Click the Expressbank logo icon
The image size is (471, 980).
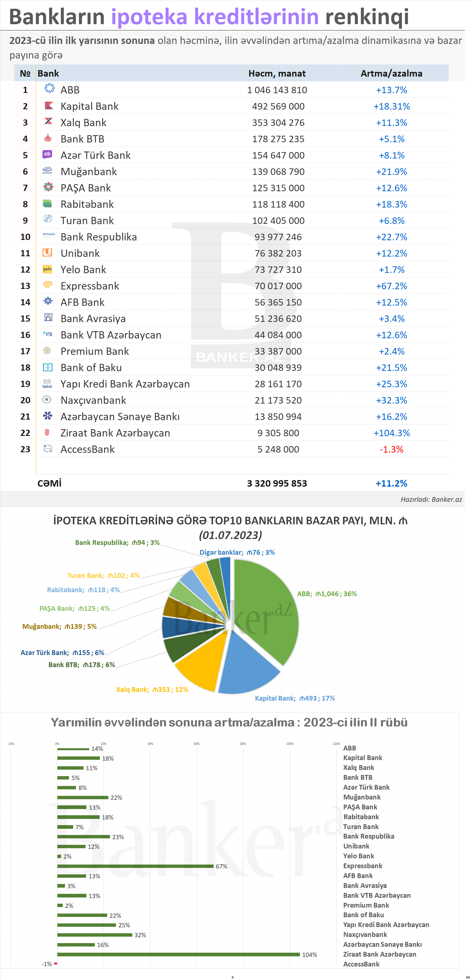pyautogui.click(x=48, y=284)
